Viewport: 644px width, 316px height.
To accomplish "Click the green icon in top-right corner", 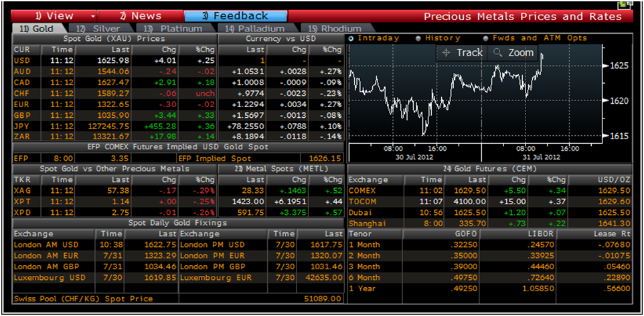I will tap(625, 4).
